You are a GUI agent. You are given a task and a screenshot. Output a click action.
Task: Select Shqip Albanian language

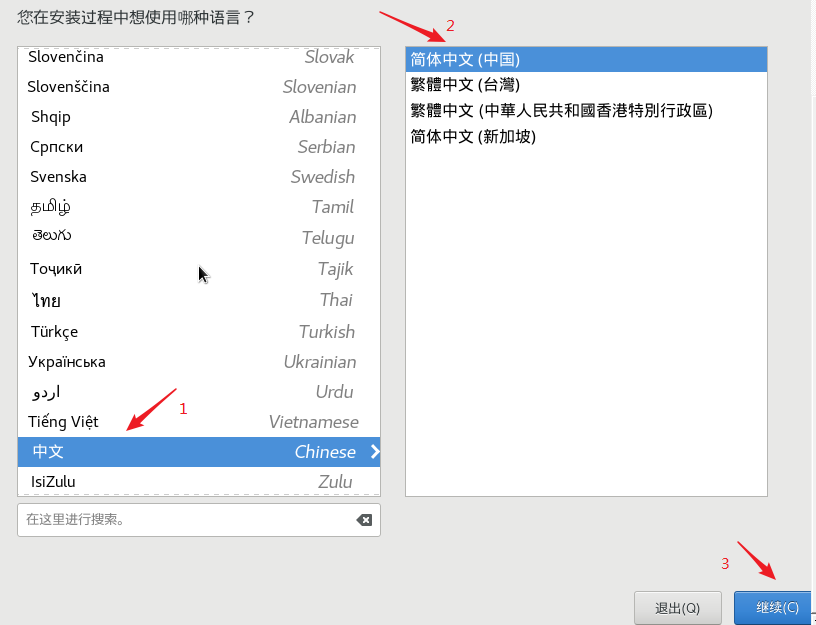point(199,117)
